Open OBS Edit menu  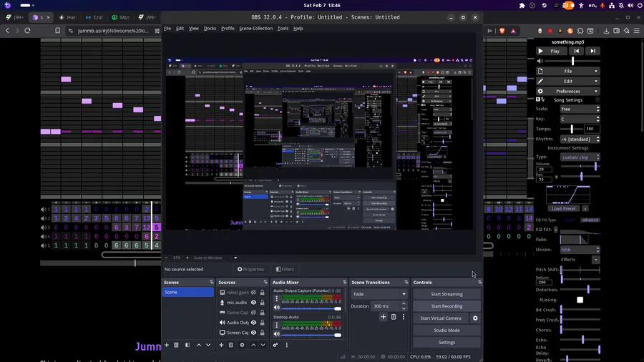[x=180, y=29]
